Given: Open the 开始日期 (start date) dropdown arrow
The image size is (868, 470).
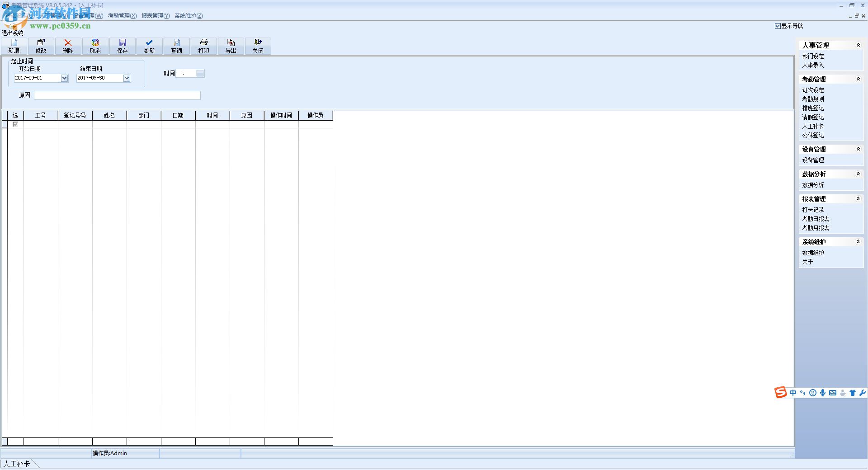Looking at the screenshot, I should pos(64,78).
